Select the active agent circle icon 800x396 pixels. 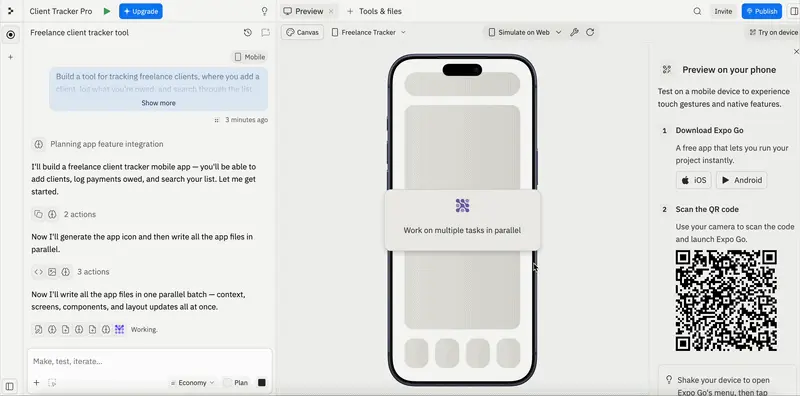pos(11,35)
